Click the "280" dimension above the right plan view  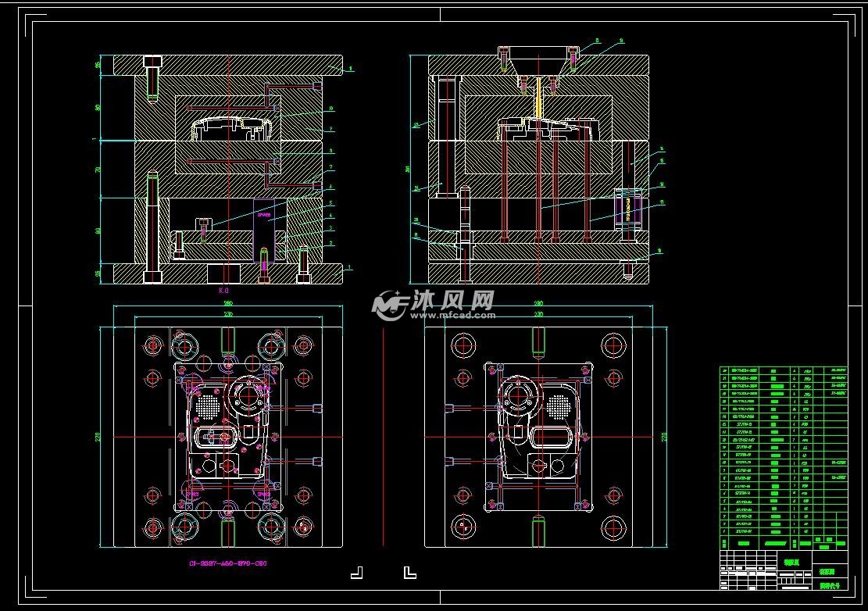click(538, 303)
